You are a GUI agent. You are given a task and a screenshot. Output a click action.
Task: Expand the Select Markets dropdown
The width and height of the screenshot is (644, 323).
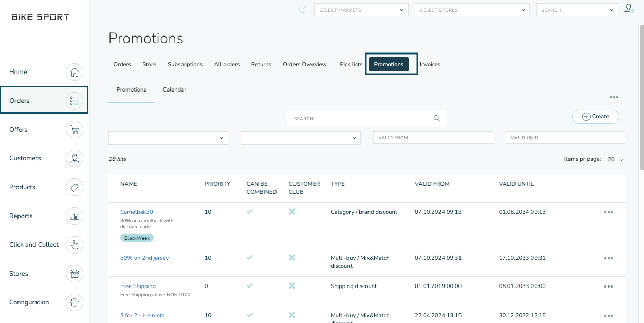[361, 10]
